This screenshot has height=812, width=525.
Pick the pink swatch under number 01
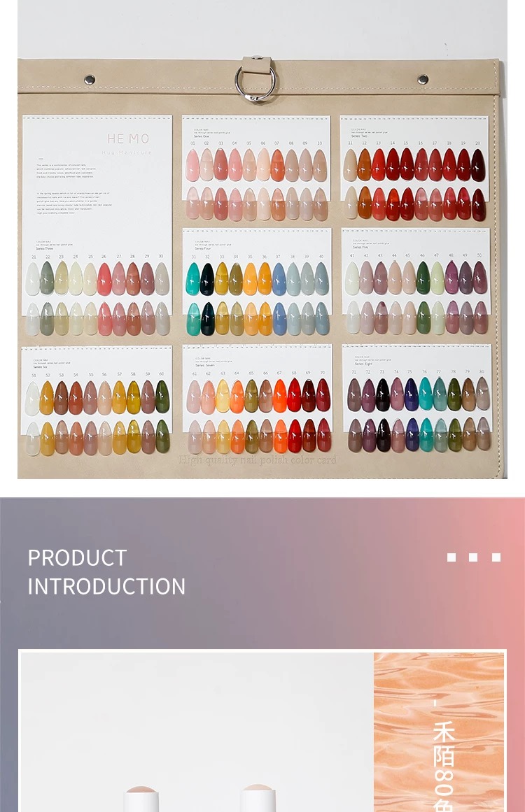point(192,165)
